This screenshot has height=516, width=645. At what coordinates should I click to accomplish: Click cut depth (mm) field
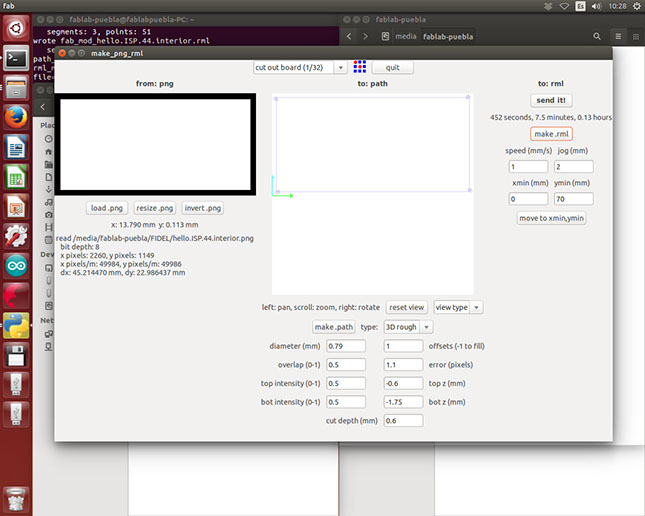click(403, 421)
